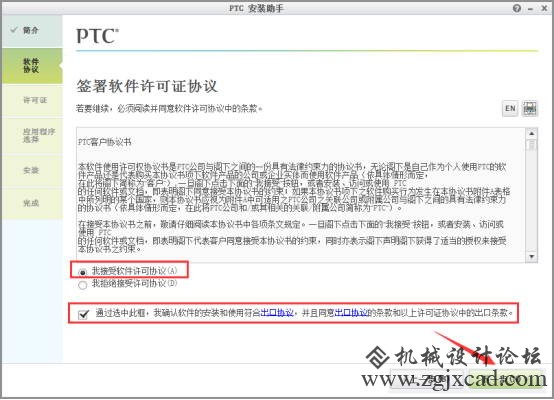Screen dimensions: 554x400
Task: Select the 许可证 step in sidebar
Action: (32, 100)
